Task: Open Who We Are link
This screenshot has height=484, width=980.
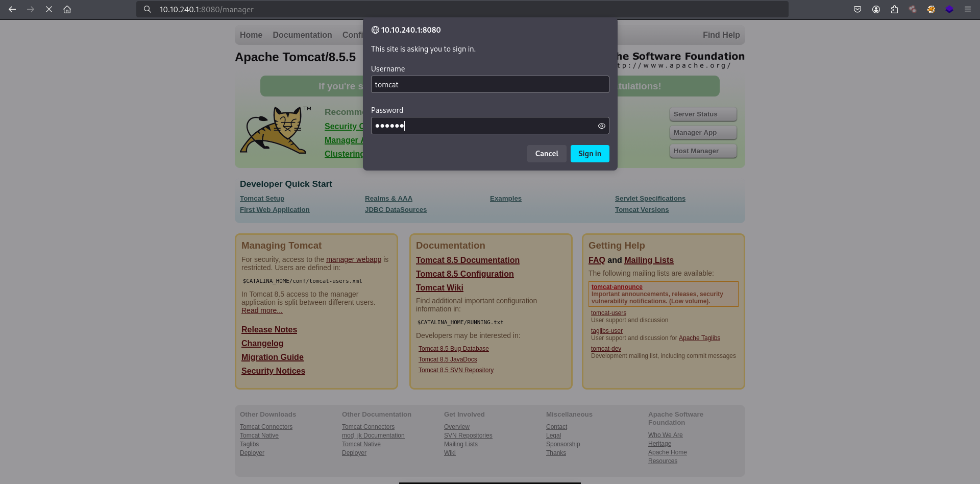Action: [665, 435]
